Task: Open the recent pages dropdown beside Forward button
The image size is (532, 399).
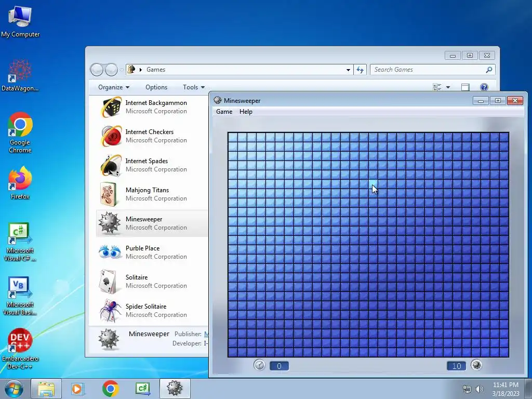Action: [122, 70]
